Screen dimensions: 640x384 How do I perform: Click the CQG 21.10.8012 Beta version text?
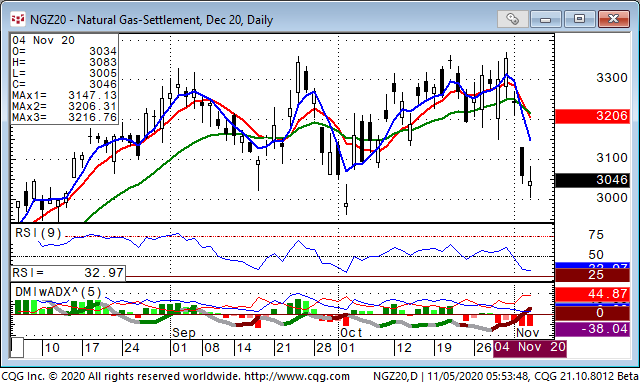[587, 376]
